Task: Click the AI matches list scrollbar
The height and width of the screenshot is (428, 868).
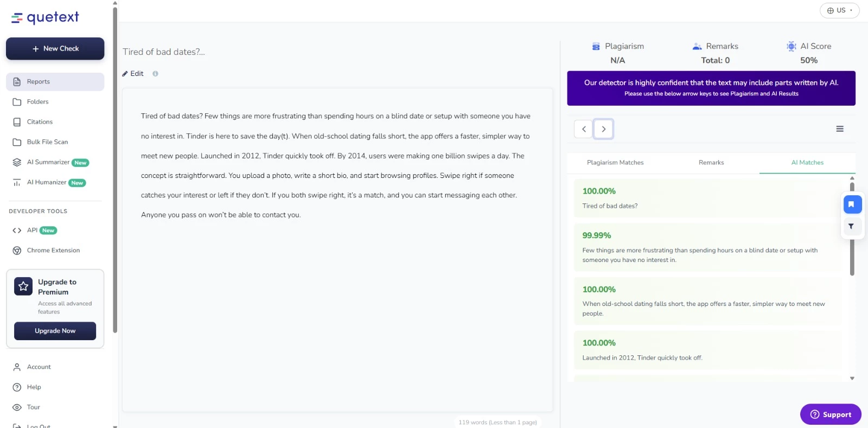Action: point(852,229)
